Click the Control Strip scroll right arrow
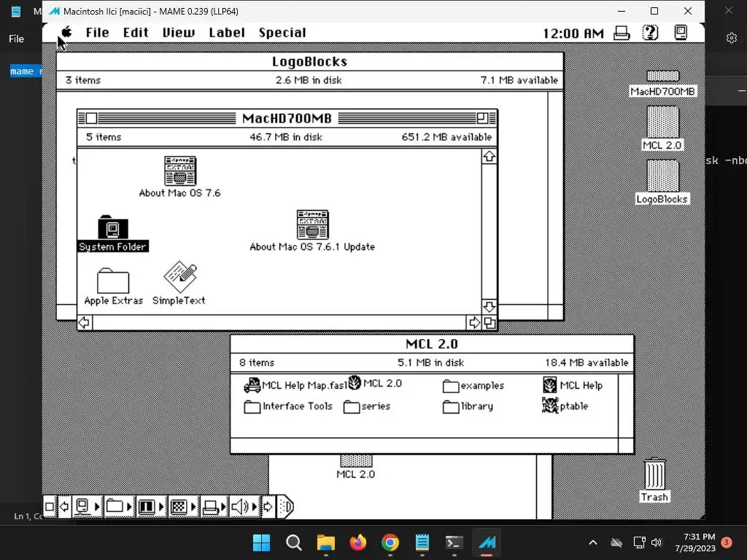Viewport: 747px width, 560px height. (x=268, y=507)
